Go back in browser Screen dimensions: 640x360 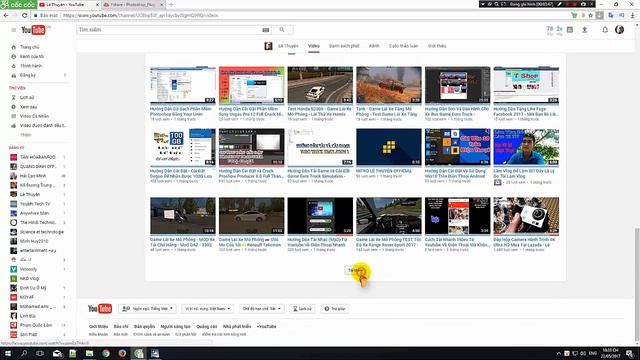[x=6, y=15]
